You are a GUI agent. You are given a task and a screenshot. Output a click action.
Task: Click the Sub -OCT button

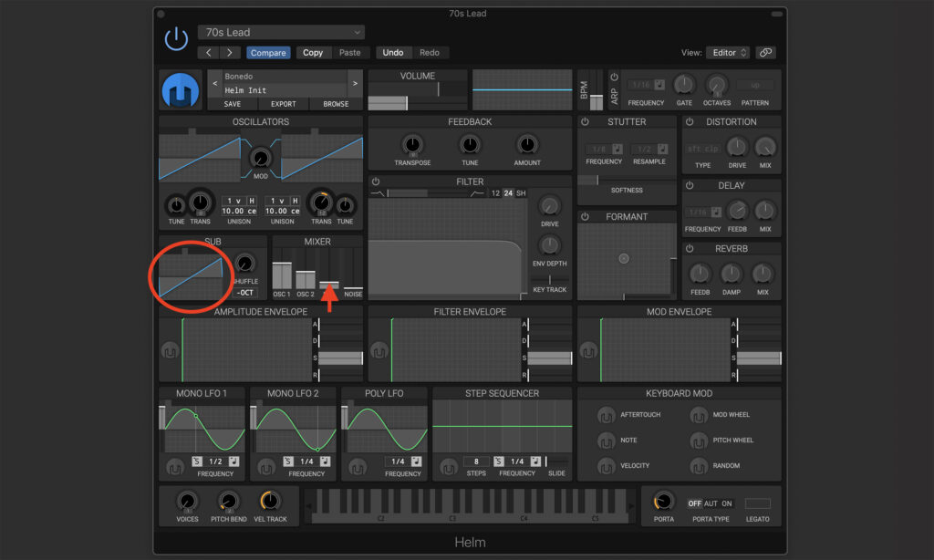244,293
